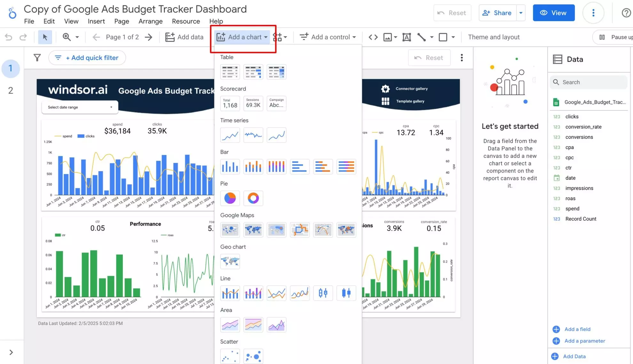Open the Share options dropdown arrow
The width and height of the screenshot is (633, 364).
tap(521, 13)
